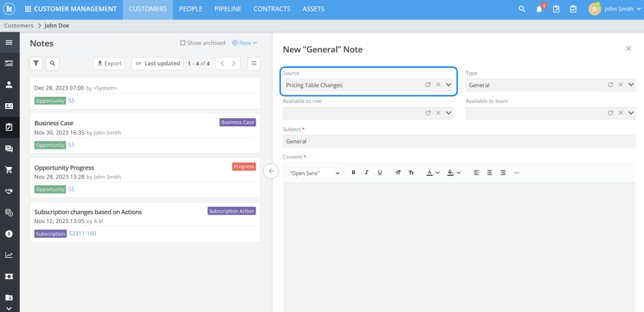Expand the New note dropdown
The image size is (644, 312).
point(245,43)
